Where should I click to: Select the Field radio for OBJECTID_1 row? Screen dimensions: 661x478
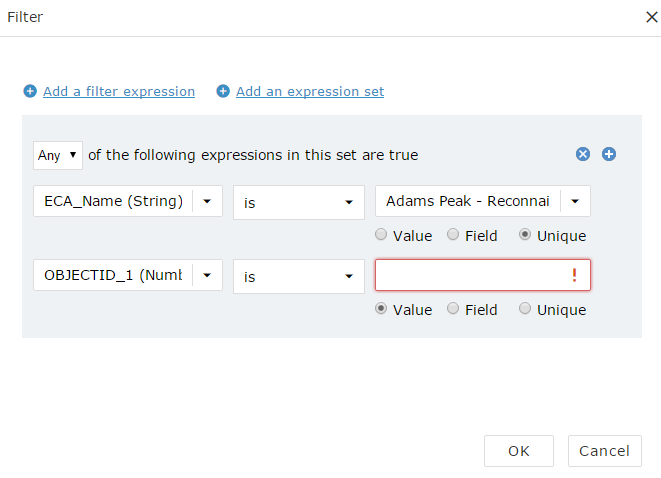(453, 309)
